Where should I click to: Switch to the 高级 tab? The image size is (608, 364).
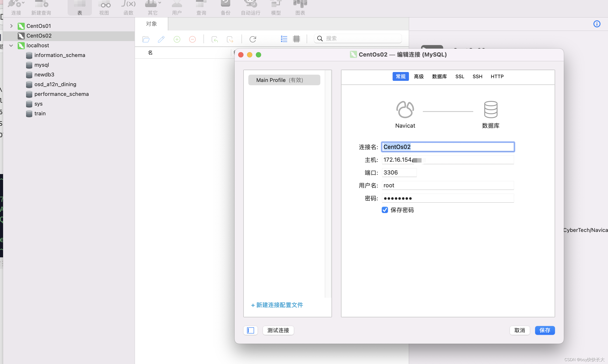point(419,76)
